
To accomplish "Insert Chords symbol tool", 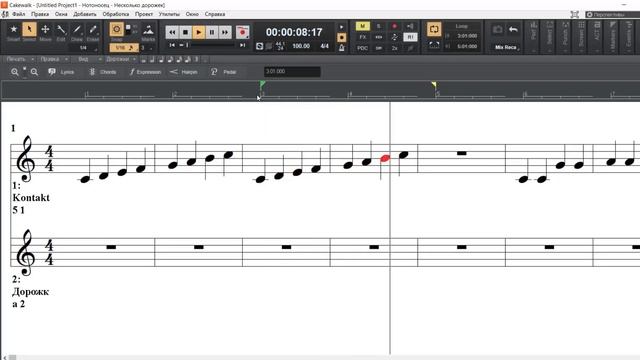I will [102, 72].
